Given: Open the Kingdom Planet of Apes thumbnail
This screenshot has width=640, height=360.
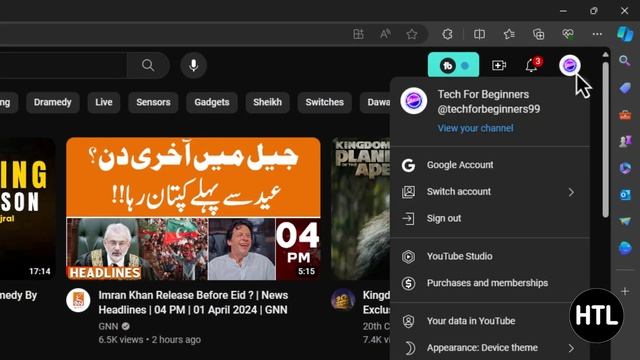Looking at the screenshot, I should pos(360,209).
